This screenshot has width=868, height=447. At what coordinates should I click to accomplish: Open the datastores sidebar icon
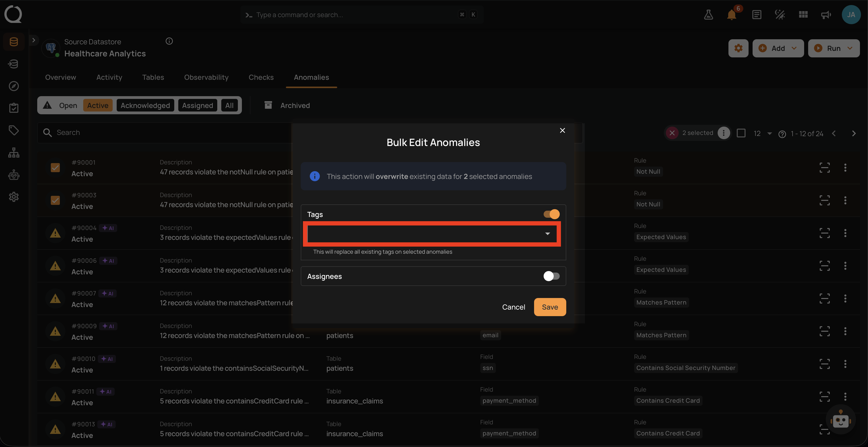coord(14,42)
